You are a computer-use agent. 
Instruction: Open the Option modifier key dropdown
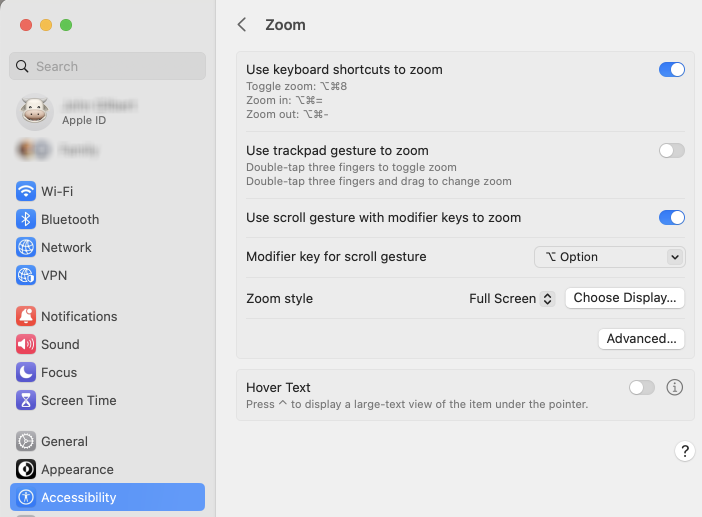609,257
